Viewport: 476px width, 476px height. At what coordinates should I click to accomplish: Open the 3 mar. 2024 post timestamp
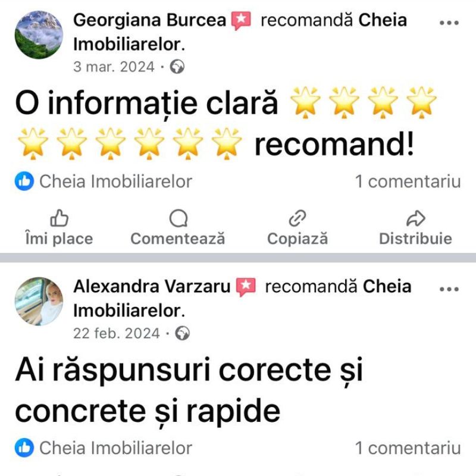coord(114,67)
